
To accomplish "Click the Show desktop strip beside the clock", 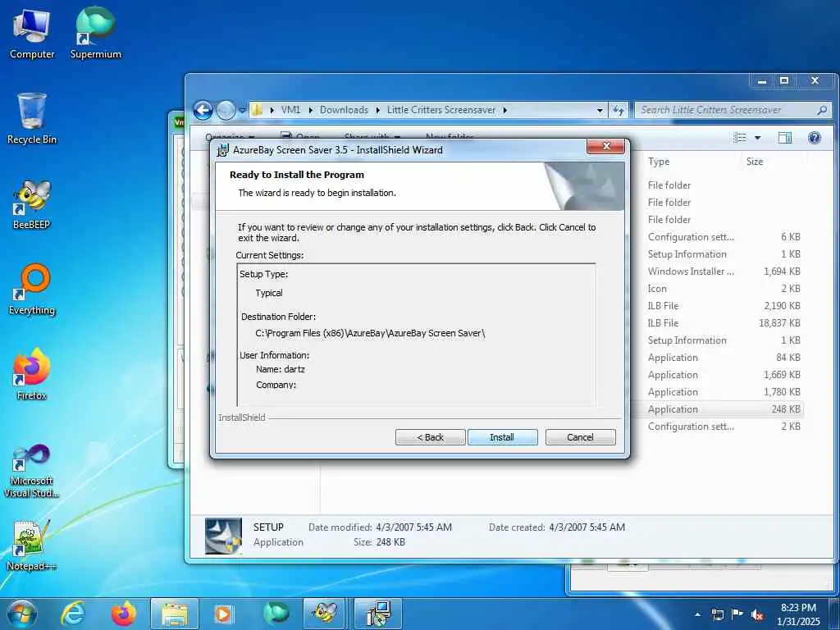I will click(835, 614).
